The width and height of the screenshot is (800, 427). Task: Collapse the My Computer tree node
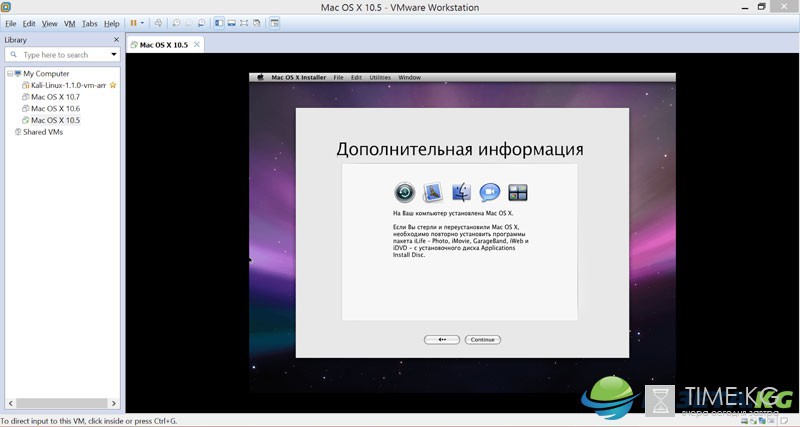point(10,73)
